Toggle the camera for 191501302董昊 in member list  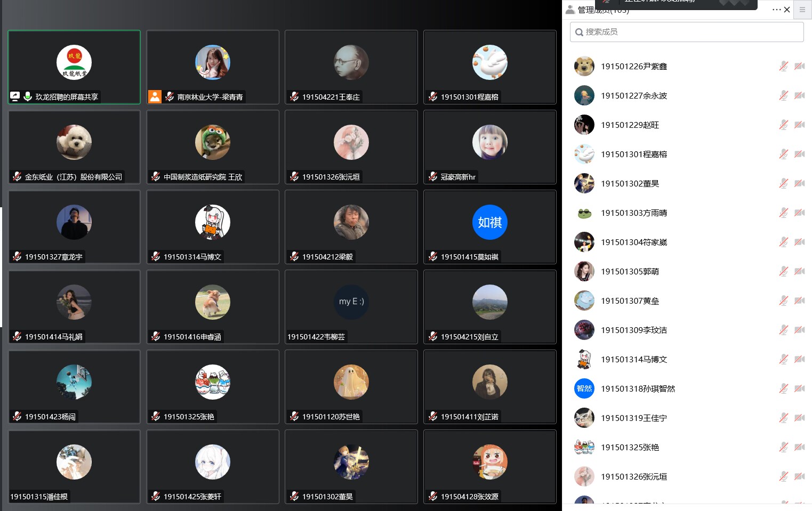click(799, 183)
